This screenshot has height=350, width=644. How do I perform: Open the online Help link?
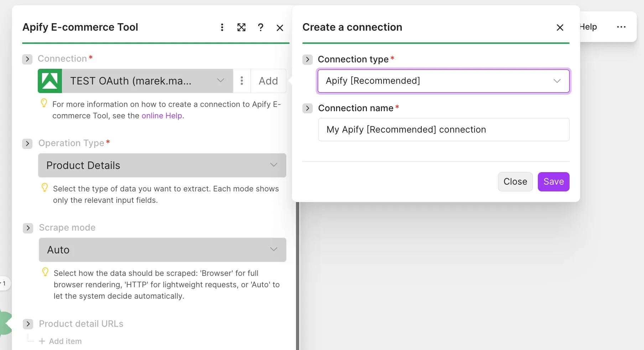tap(162, 116)
